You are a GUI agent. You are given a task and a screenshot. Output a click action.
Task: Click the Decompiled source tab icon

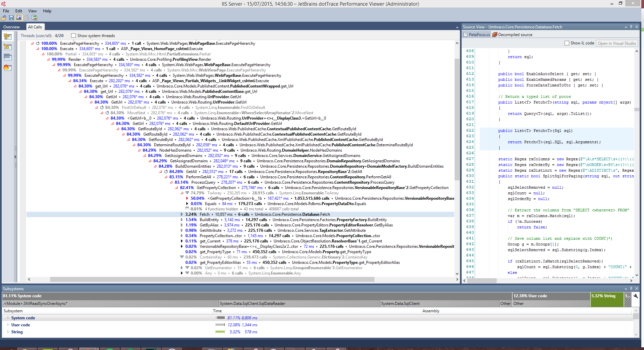coord(495,34)
